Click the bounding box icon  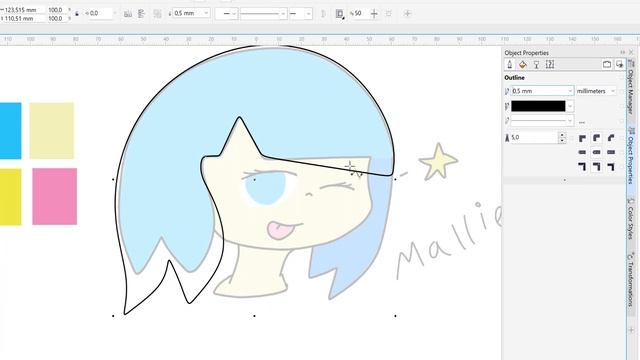pos(389,13)
